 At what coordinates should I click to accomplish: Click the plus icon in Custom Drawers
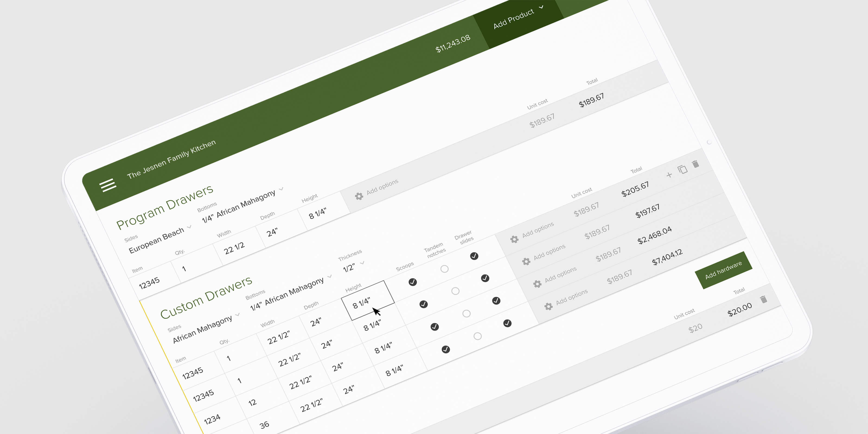tap(669, 175)
